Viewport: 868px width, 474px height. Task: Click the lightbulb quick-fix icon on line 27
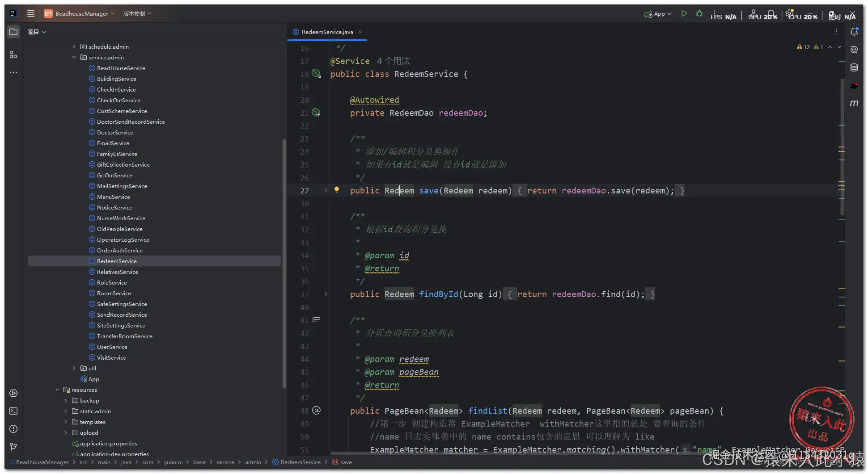[x=337, y=190]
